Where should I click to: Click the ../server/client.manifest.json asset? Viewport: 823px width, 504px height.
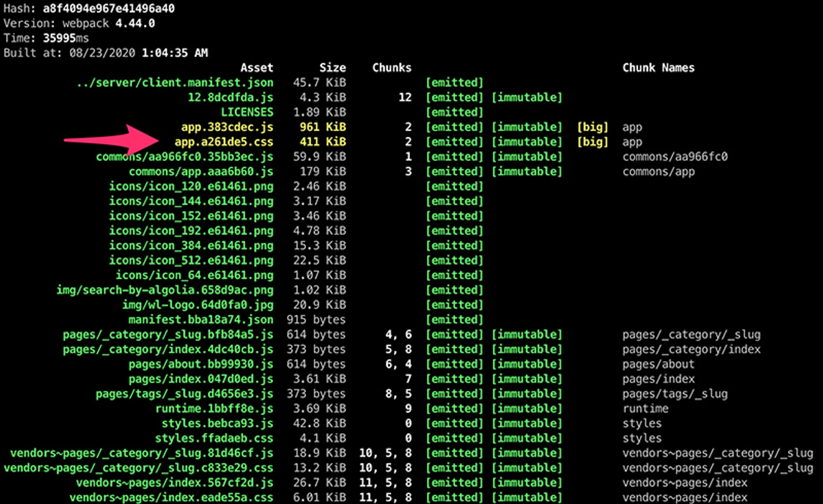[x=175, y=82]
